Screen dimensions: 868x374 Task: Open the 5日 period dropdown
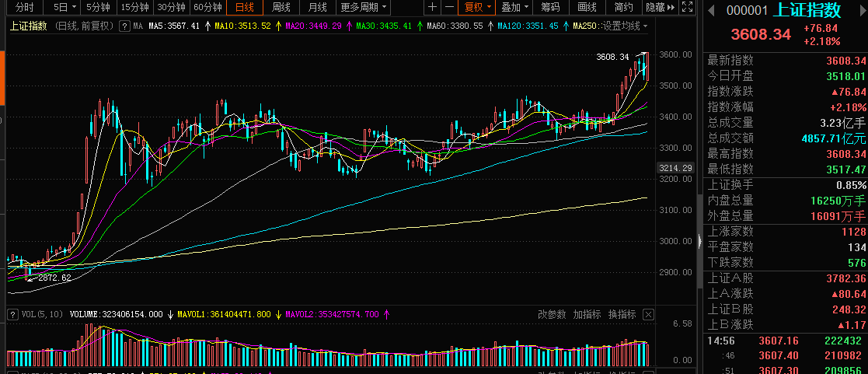(x=64, y=7)
